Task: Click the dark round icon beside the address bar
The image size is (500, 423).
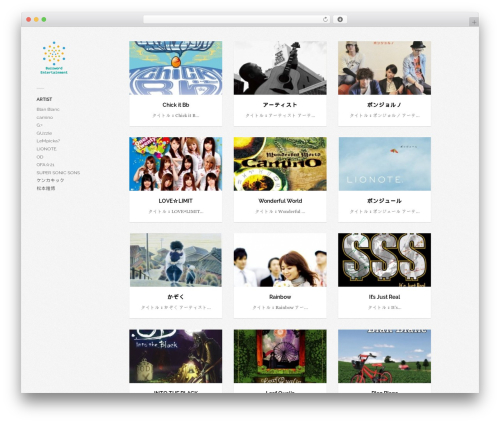Action: (x=340, y=19)
